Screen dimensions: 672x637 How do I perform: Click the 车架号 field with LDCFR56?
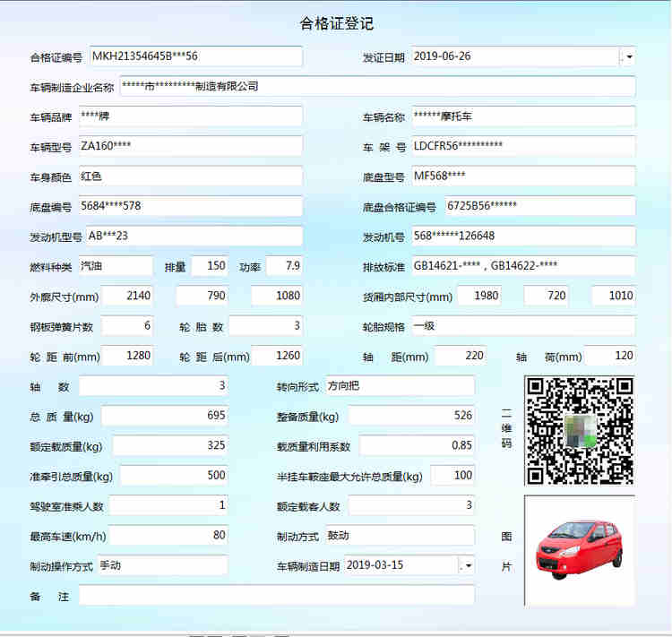523,147
